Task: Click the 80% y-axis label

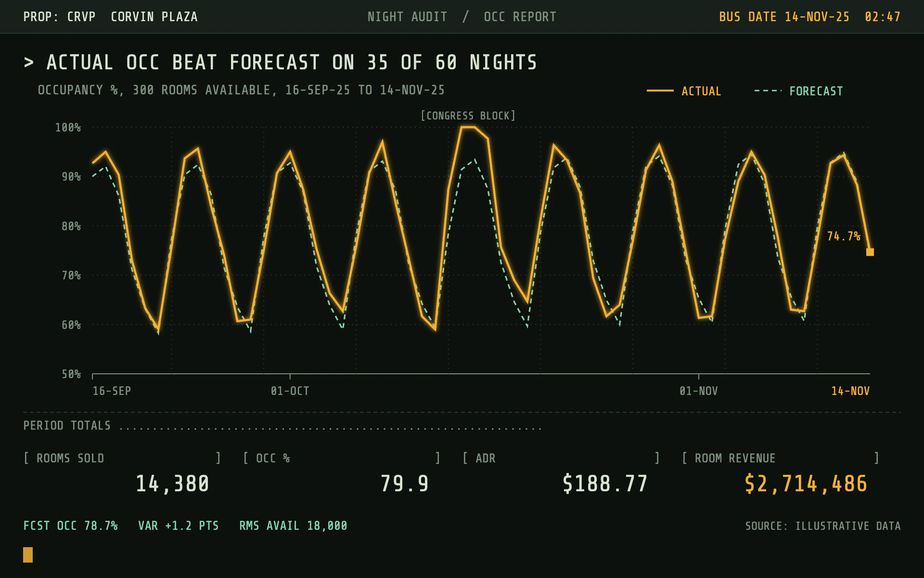Action: pos(71,226)
